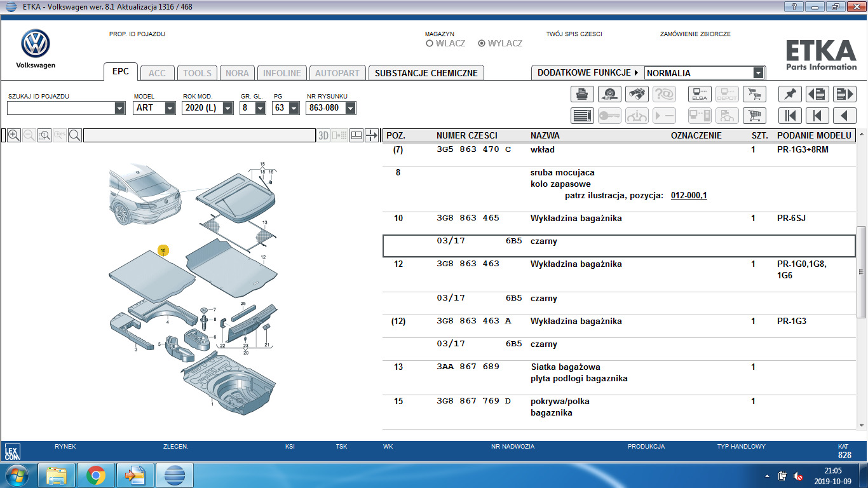Select the WYLACZ radio button
Screen dimensions: 868x488
482,44
